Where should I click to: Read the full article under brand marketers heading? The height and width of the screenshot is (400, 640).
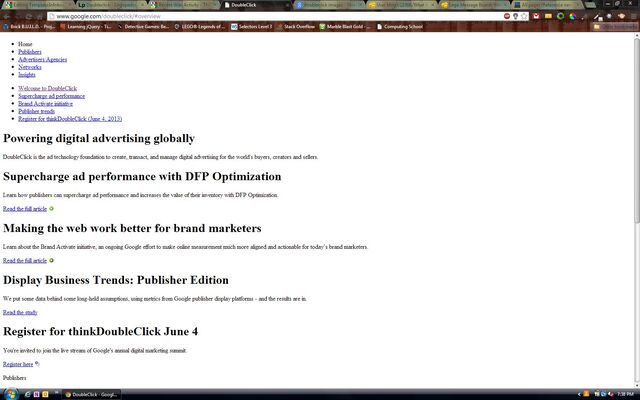click(25, 260)
